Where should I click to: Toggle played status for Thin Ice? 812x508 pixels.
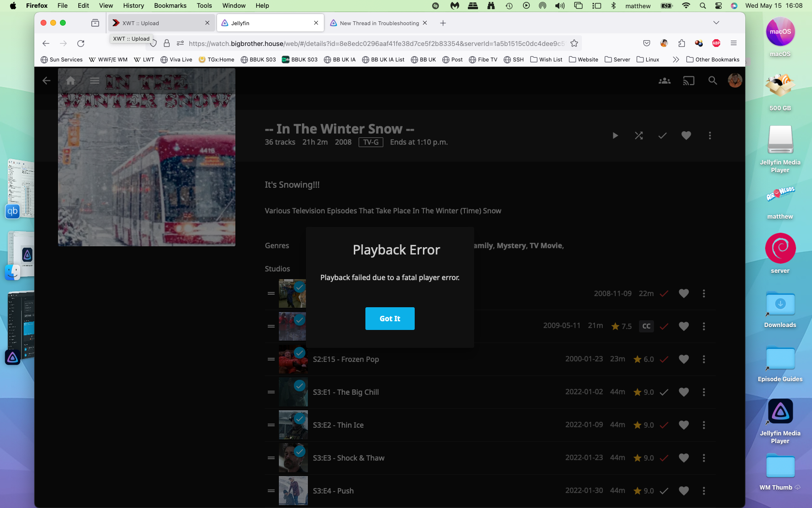pyautogui.click(x=664, y=425)
